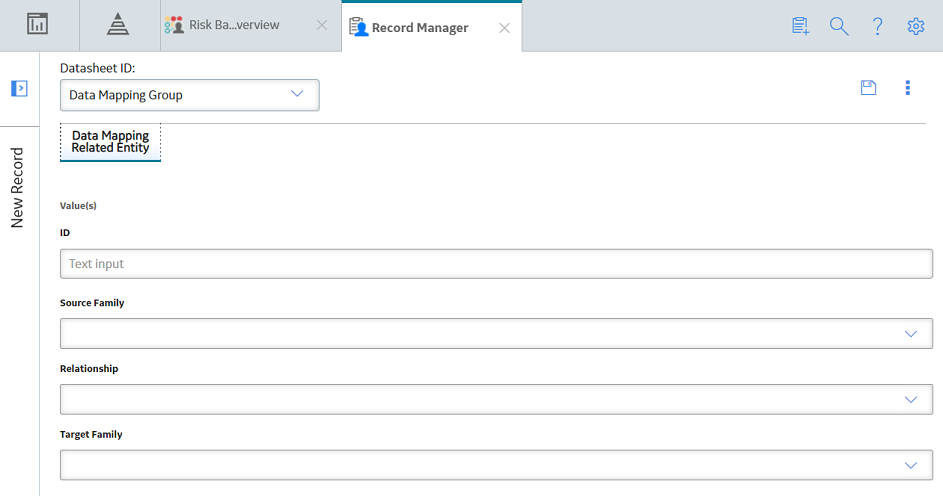Click the new record clipboard icon

click(800, 26)
